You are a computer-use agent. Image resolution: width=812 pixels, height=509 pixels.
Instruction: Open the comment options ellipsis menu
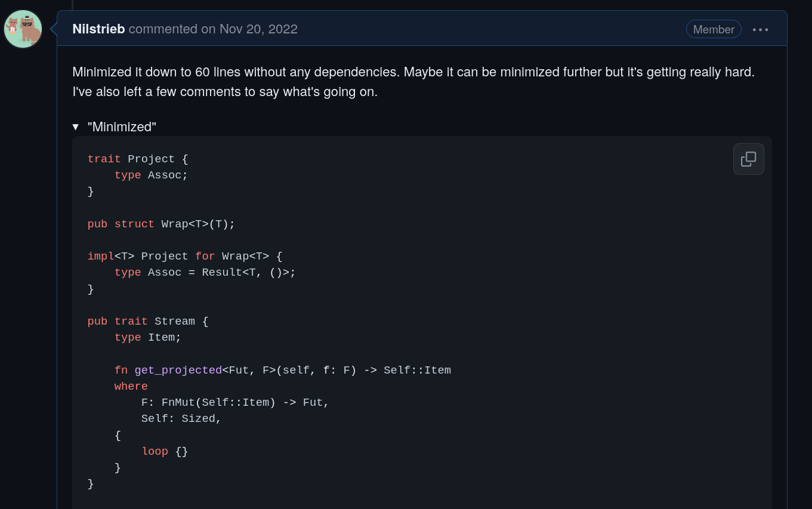point(760,29)
